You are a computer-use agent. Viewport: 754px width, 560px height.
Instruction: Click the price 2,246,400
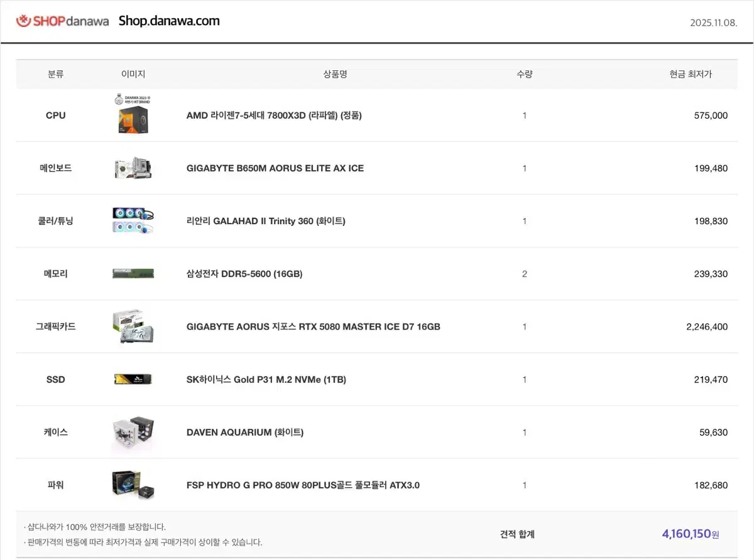point(707,326)
